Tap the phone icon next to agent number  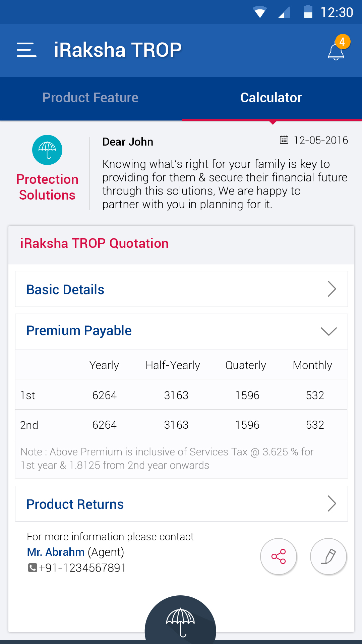[33, 568]
